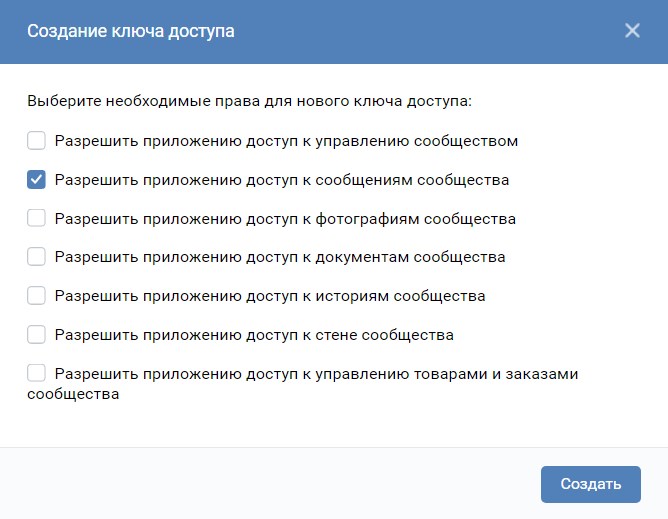The width and height of the screenshot is (668, 519).
Task: Click the "Выберите необходимые права" instruction text
Action: pyautogui.click(x=249, y=102)
